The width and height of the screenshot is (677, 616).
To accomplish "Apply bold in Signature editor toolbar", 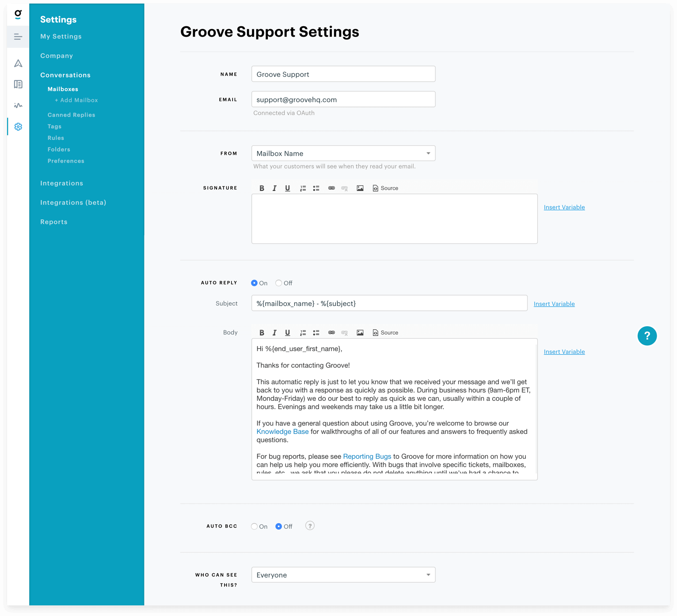I will (262, 188).
